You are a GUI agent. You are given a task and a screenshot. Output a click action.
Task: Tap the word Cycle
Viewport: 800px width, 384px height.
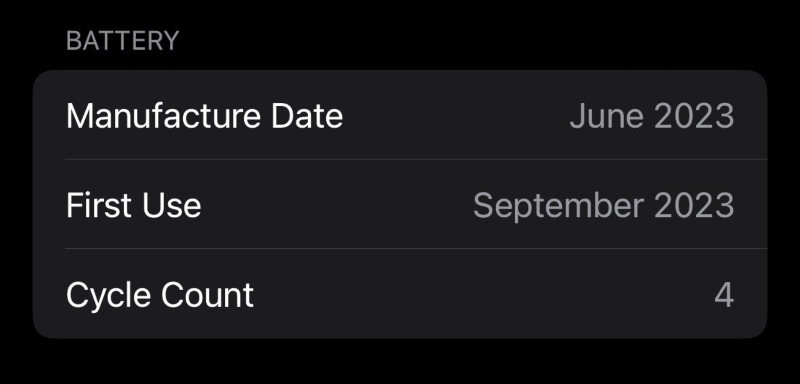click(109, 296)
